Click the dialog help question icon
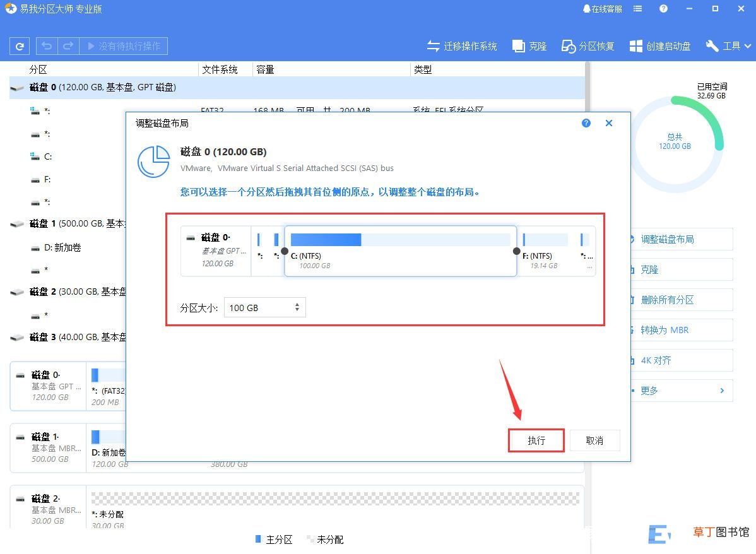756x554 pixels. (586, 123)
